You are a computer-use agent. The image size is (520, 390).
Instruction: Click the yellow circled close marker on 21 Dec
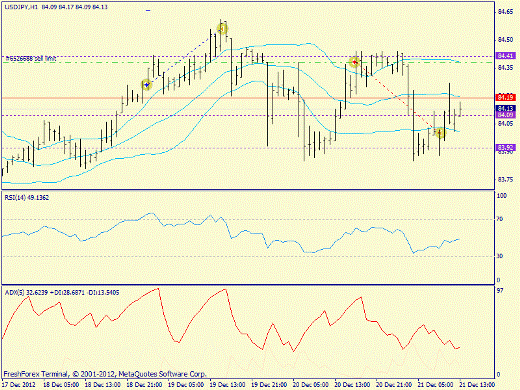point(440,133)
